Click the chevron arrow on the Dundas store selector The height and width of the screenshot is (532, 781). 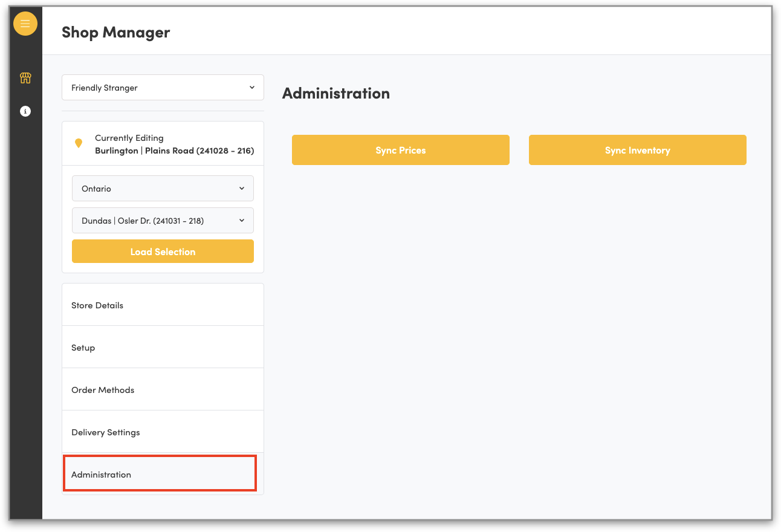(x=242, y=221)
